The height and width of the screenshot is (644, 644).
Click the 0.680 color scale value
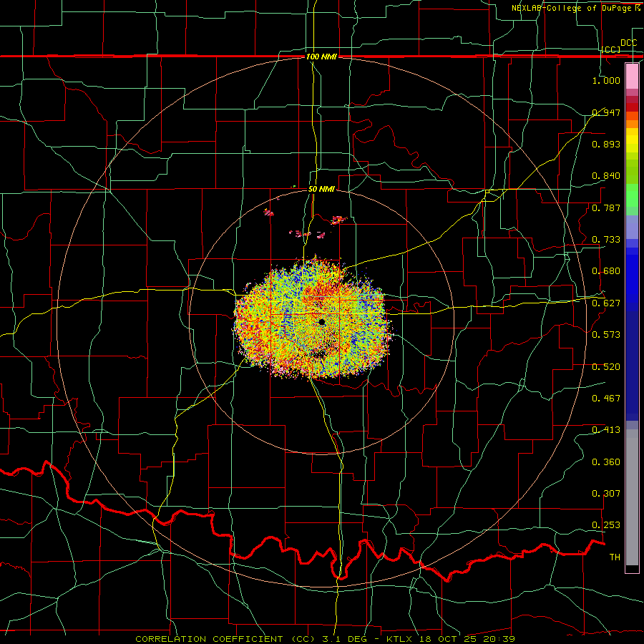tap(606, 270)
